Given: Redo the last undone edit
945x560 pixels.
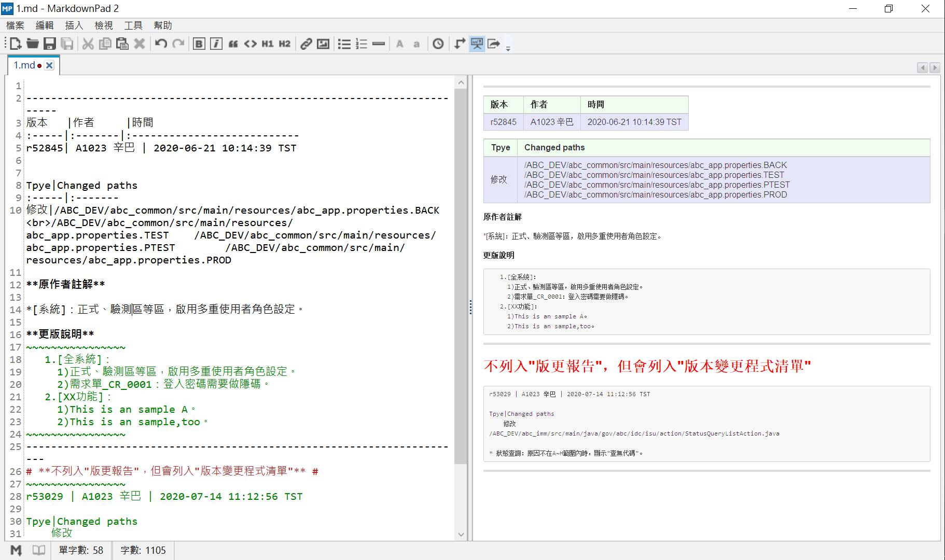Looking at the screenshot, I should (178, 44).
